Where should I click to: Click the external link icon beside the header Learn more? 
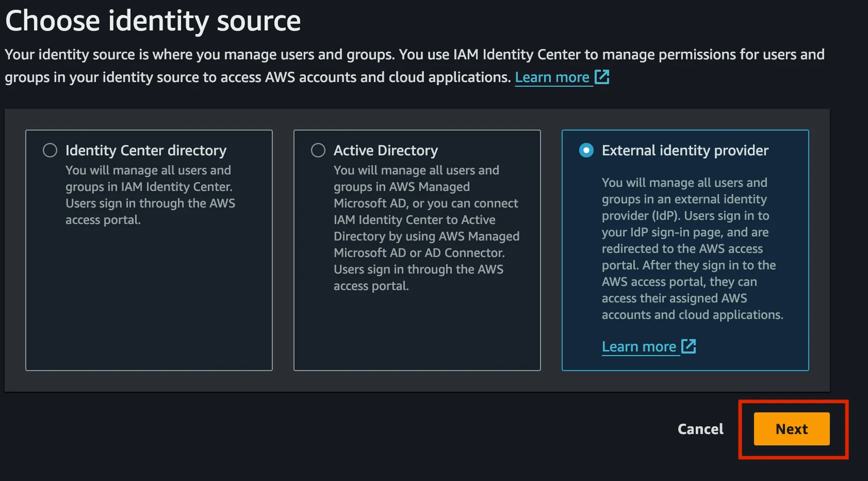tap(602, 77)
